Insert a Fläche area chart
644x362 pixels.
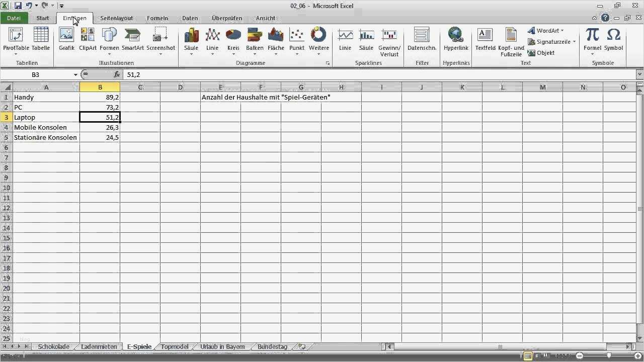[276, 40]
